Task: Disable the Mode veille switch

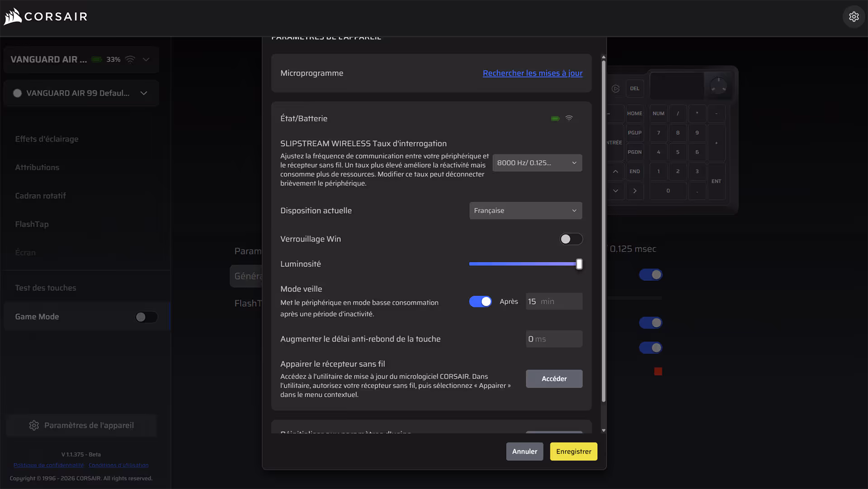Action: [481, 302]
